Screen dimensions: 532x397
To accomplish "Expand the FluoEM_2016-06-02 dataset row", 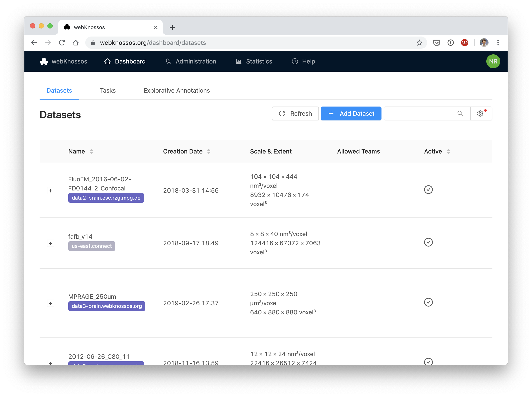I will [50, 191].
